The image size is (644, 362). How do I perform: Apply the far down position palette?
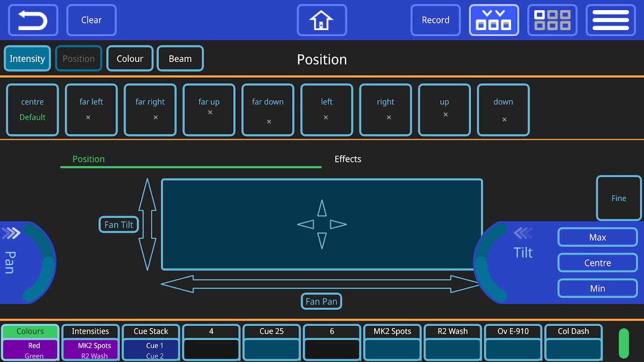click(x=268, y=110)
